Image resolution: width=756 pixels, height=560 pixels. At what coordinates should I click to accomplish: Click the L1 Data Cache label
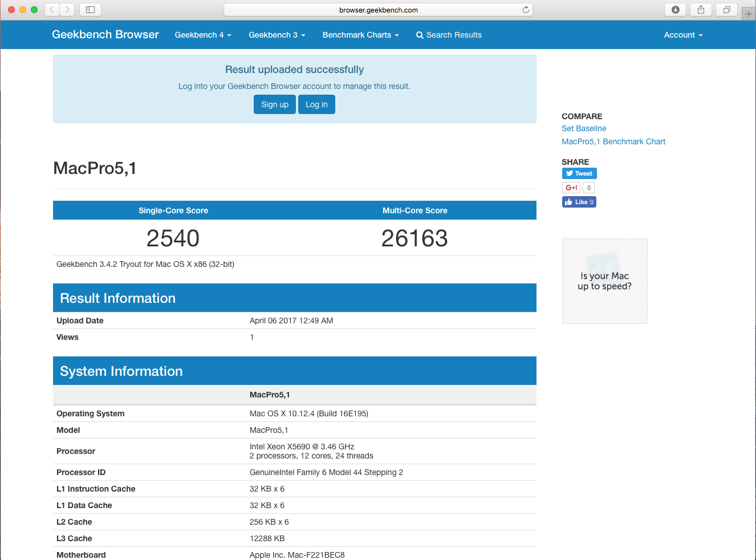[x=84, y=505]
